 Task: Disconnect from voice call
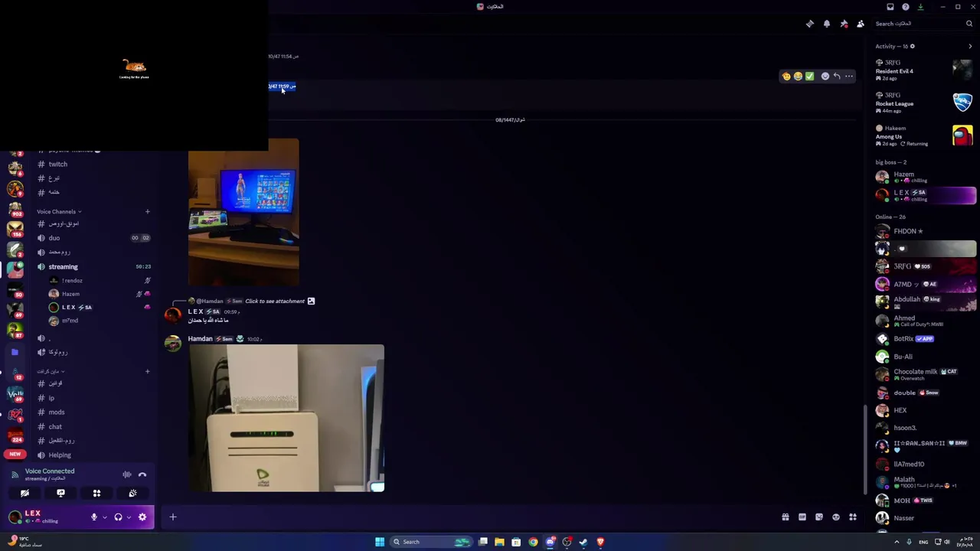click(x=142, y=475)
